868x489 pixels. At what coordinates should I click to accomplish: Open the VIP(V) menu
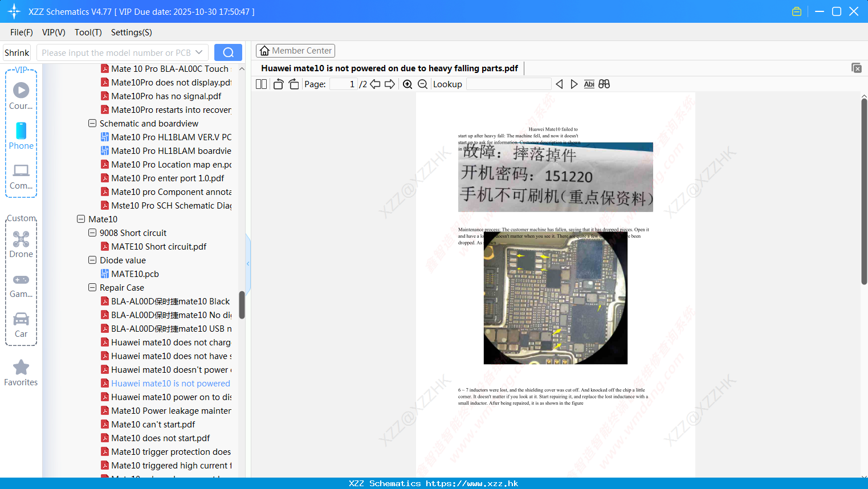(54, 32)
